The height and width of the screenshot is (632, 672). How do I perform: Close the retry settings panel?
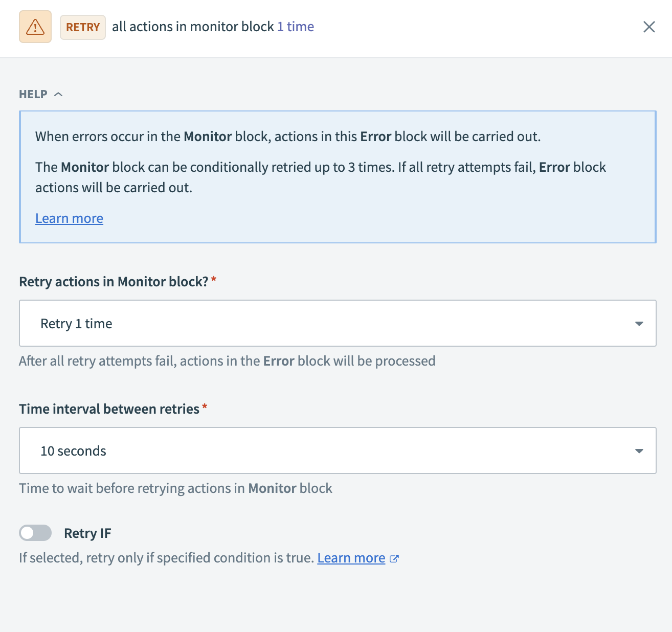649,27
